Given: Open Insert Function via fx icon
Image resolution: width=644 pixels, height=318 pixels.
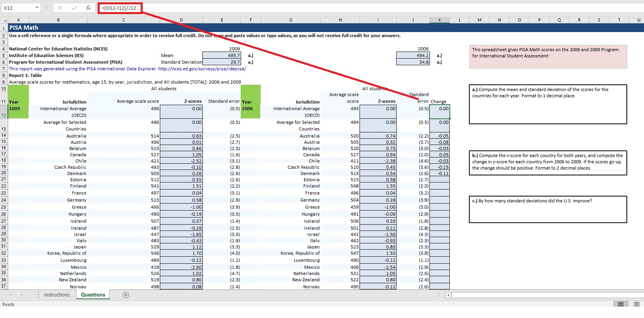Looking at the screenshot, I should coord(88,8).
